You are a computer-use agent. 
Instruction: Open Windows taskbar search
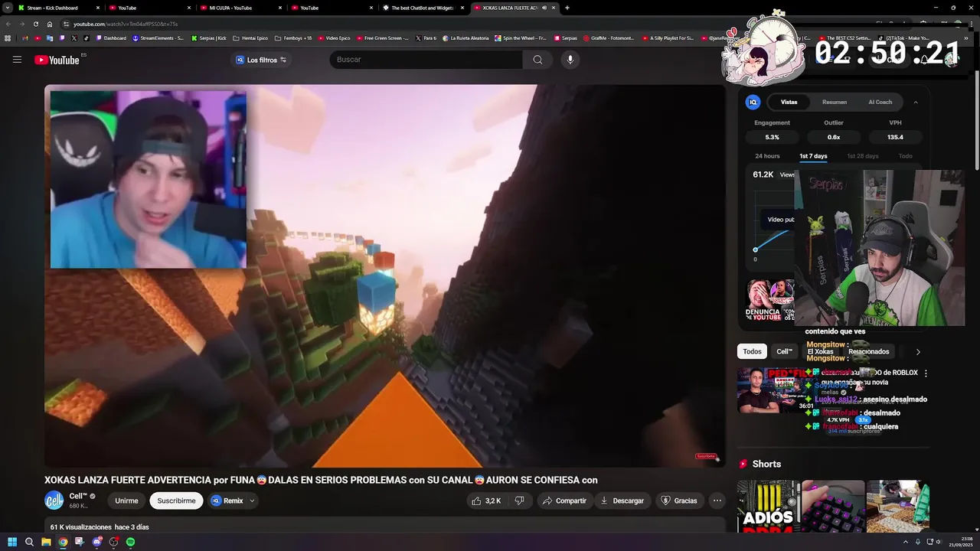click(29, 542)
